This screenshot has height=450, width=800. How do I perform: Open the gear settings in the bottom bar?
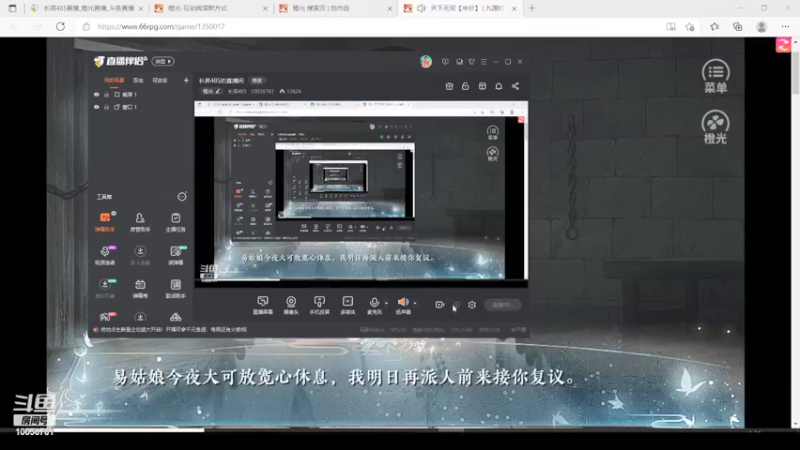tap(472, 305)
